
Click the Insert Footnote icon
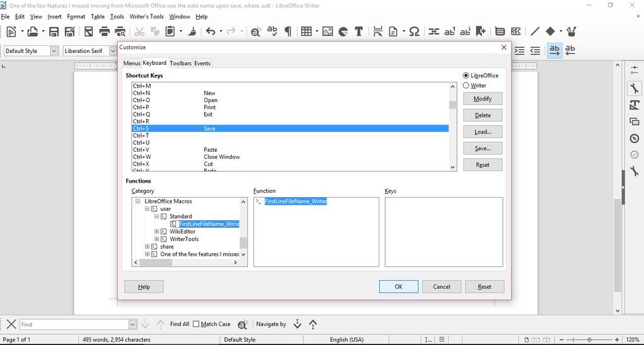click(x=450, y=31)
